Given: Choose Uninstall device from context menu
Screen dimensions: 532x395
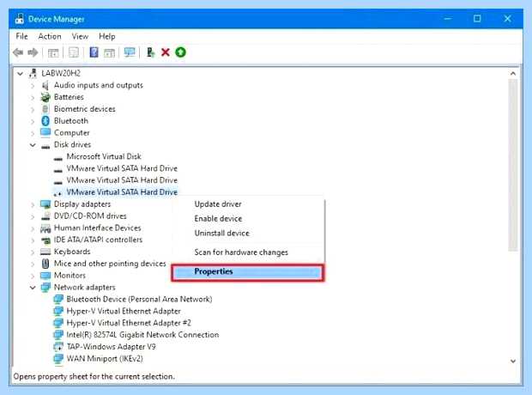Looking at the screenshot, I should point(222,234).
